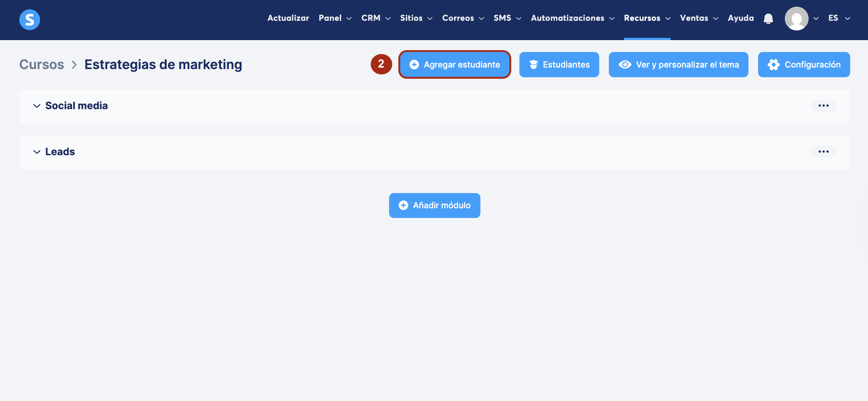868x401 pixels.
Task: Open Configuración with gear icon
Action: [804, 65]
